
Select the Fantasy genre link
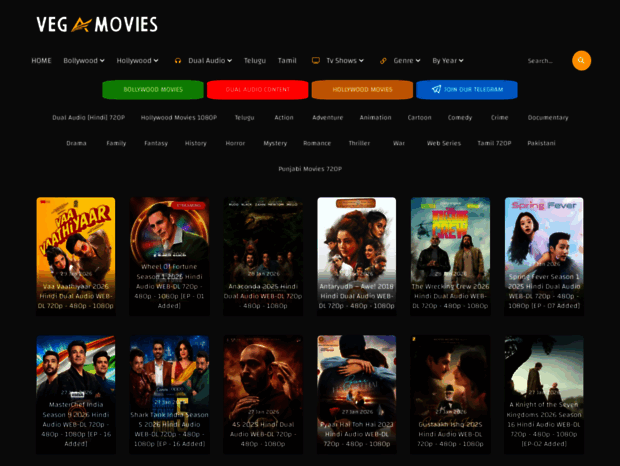tap(156, 143)
